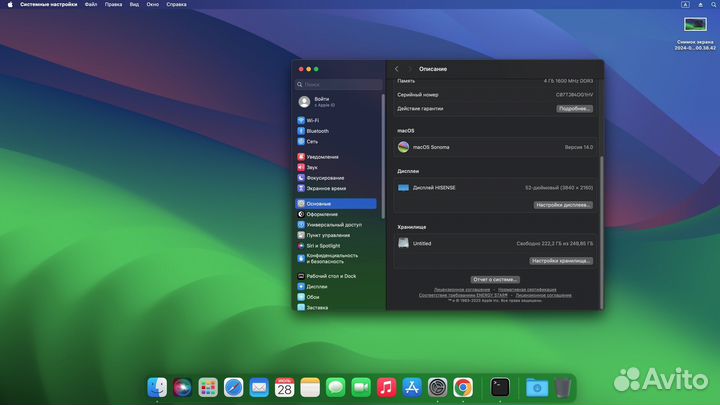This screenshot has height=405, width=720.
Task: Click the Поиск search field
Action: [x=338, y=84]
